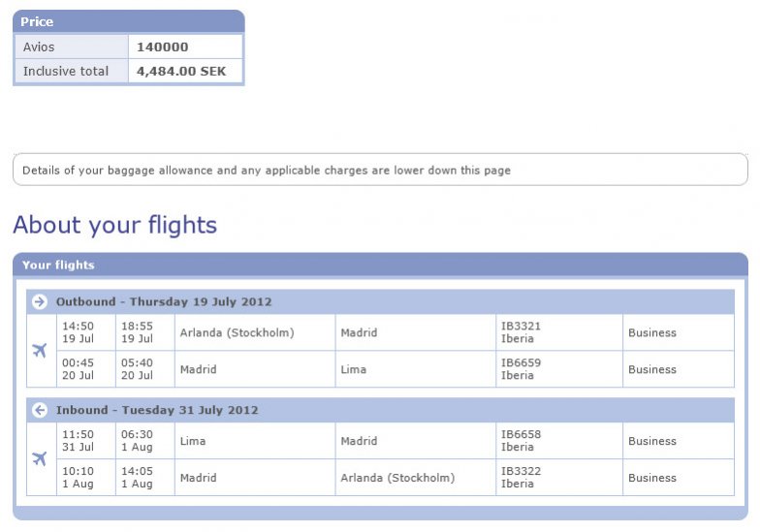Click the Avios label in Price table
The height and width of the screenshot is (532, 760).
[40, 47]
